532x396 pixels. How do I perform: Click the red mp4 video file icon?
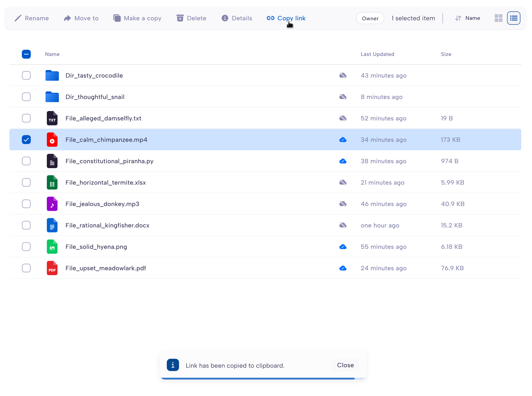click(52, 140)
